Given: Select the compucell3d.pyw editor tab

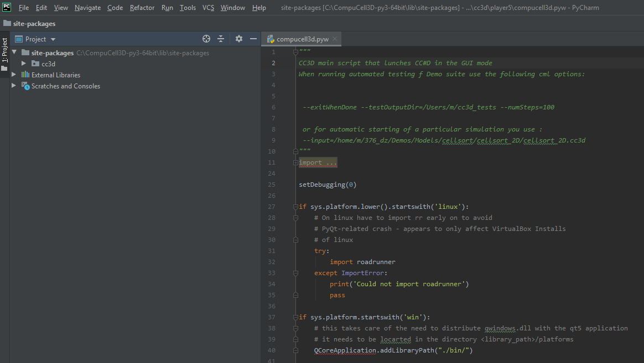Looking at the screenshot, I should point(302,39).
